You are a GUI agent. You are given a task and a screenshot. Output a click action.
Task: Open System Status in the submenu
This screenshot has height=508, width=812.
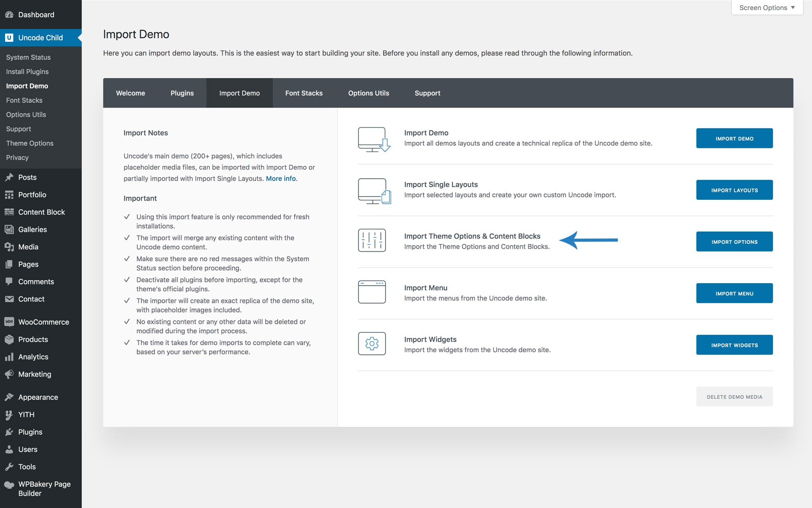(x=28, y=57)
